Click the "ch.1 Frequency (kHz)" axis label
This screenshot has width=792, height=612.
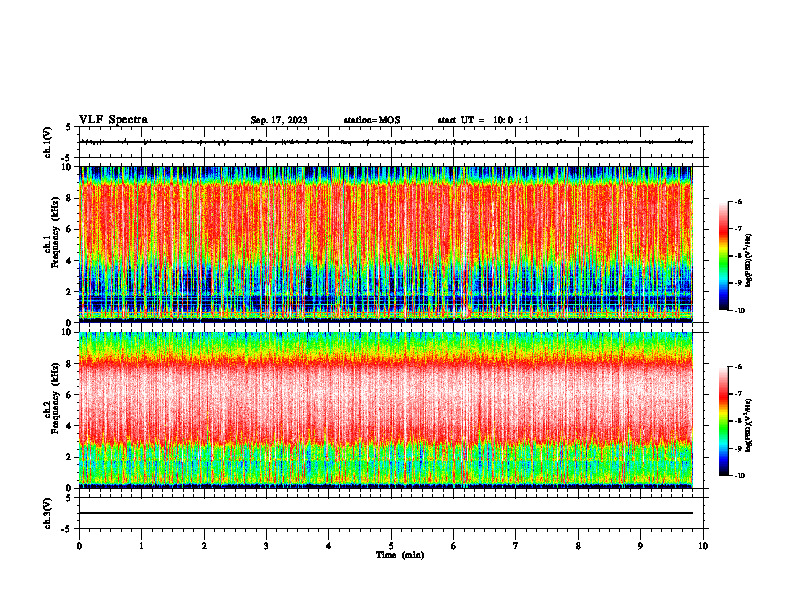[x=52, y=232]
